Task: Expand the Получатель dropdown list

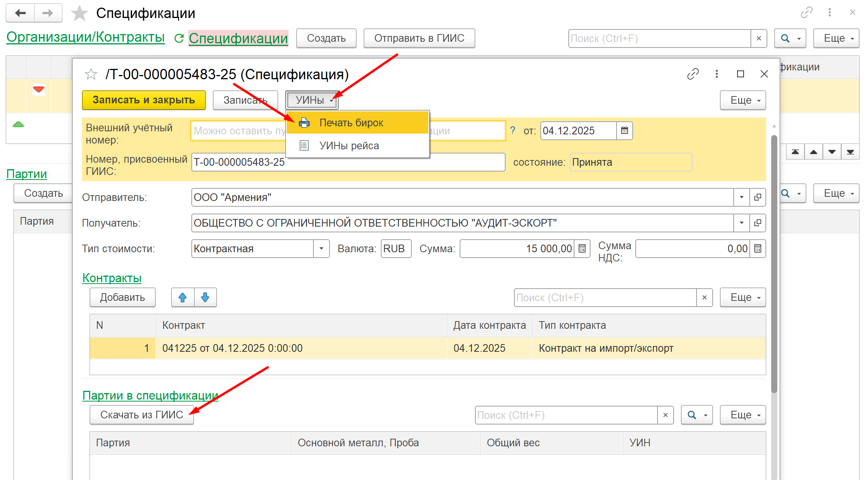Action: point(741,223)
